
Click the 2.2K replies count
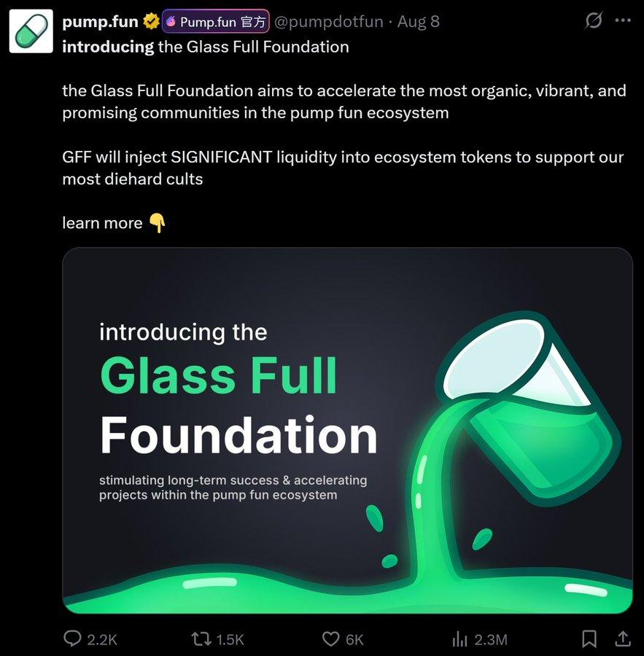pyautogui.click(x=102, y=639)
